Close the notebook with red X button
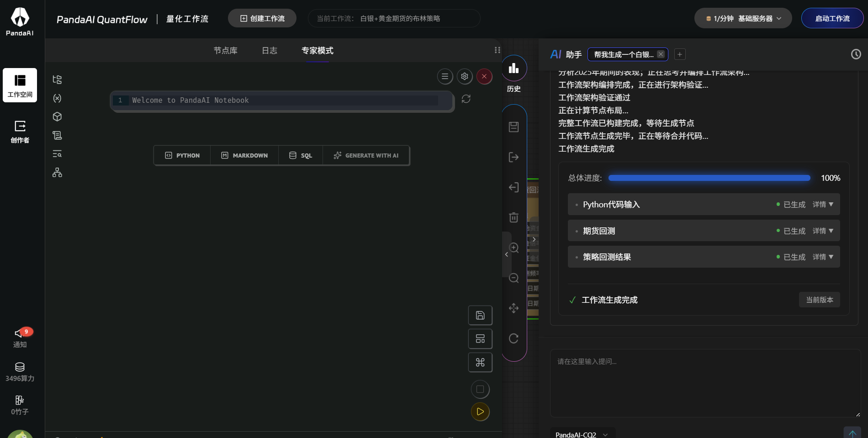 [x=484, y=76]
